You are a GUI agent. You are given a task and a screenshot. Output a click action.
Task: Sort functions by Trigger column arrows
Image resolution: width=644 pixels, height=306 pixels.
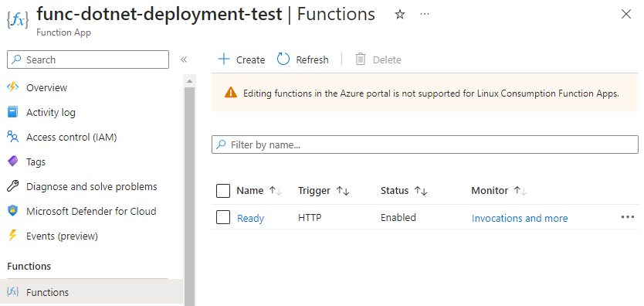[x=343, y=191]
